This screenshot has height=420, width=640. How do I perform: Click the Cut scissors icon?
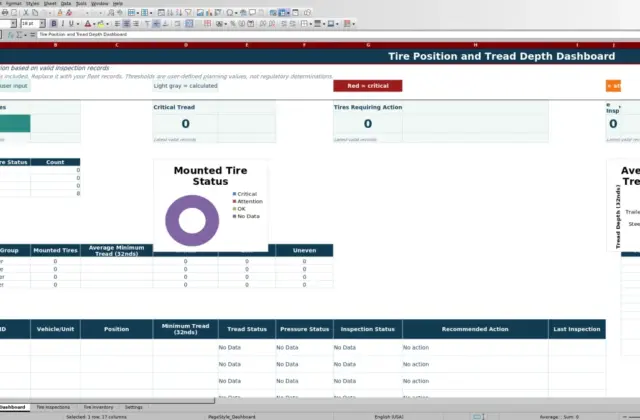tap(26, 13)
